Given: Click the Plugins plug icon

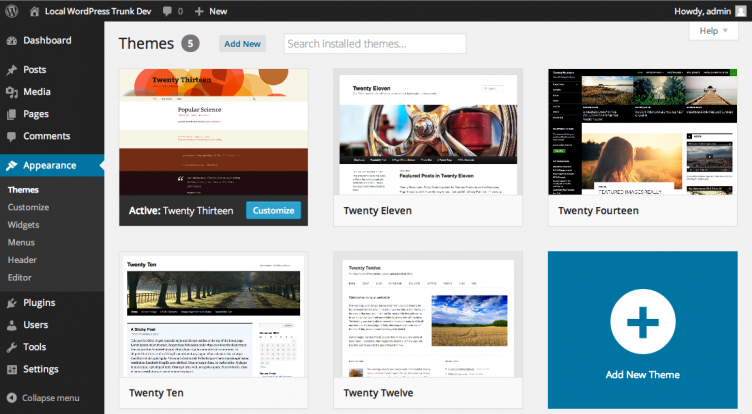Looking at the screenshot, I should click(12, 303).
